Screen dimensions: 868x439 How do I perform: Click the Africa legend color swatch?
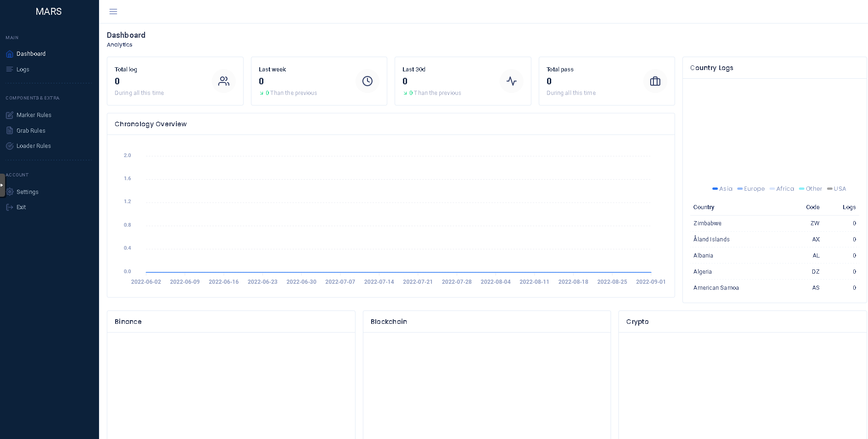click(772, 189)
